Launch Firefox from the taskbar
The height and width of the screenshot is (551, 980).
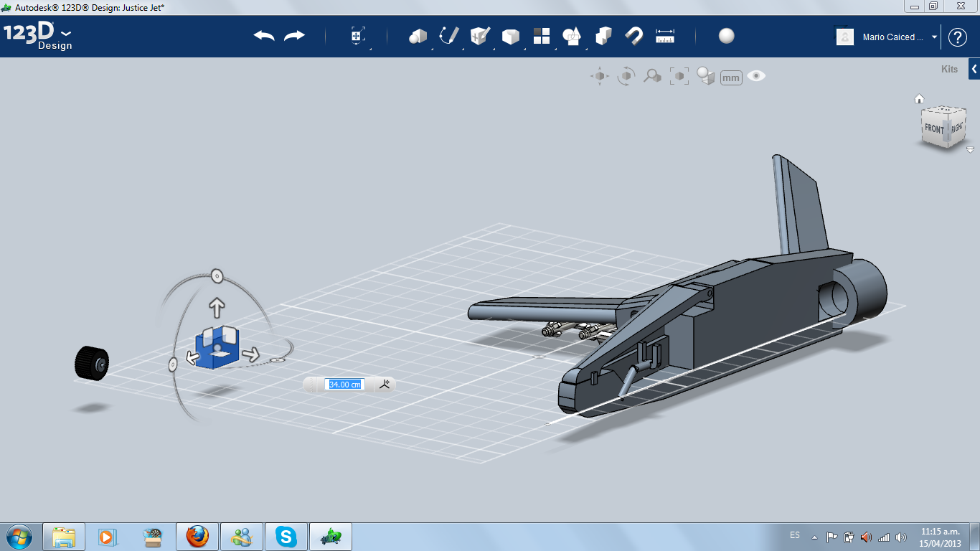tap(197, 537)
